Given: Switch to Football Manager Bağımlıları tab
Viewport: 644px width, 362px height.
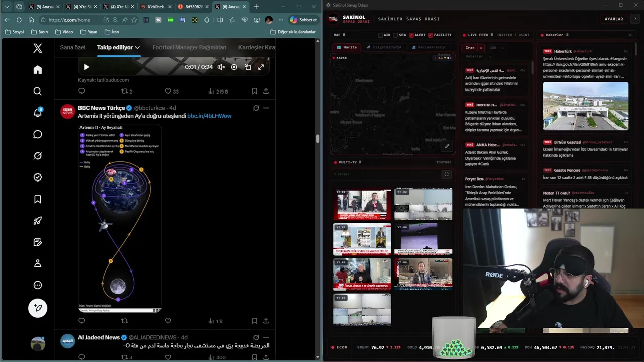Looking at the screenshot, I should click(x=190, y=47).
